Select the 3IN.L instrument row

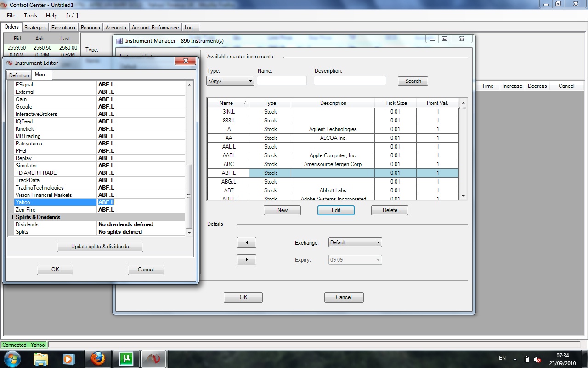tap(333, 112)
